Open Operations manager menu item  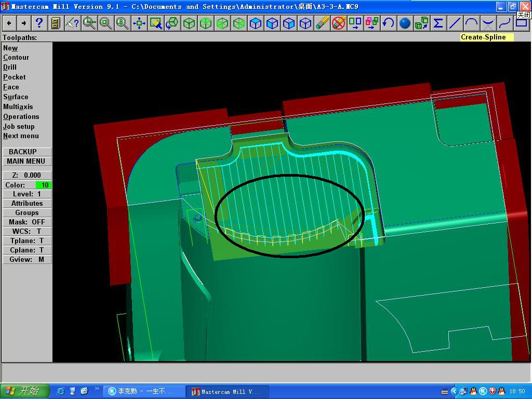(21, 116)
